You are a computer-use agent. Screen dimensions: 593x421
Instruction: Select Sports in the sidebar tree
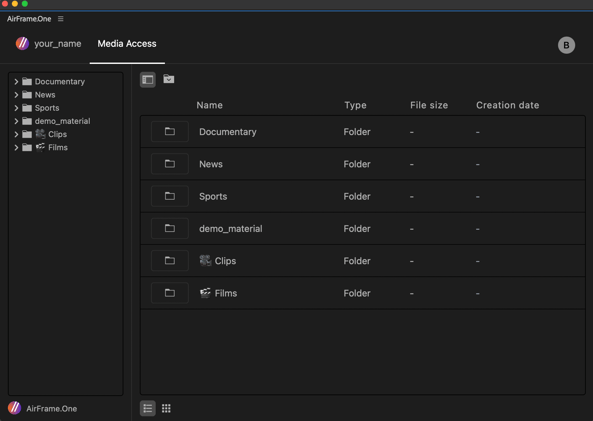tap(47, 108)
